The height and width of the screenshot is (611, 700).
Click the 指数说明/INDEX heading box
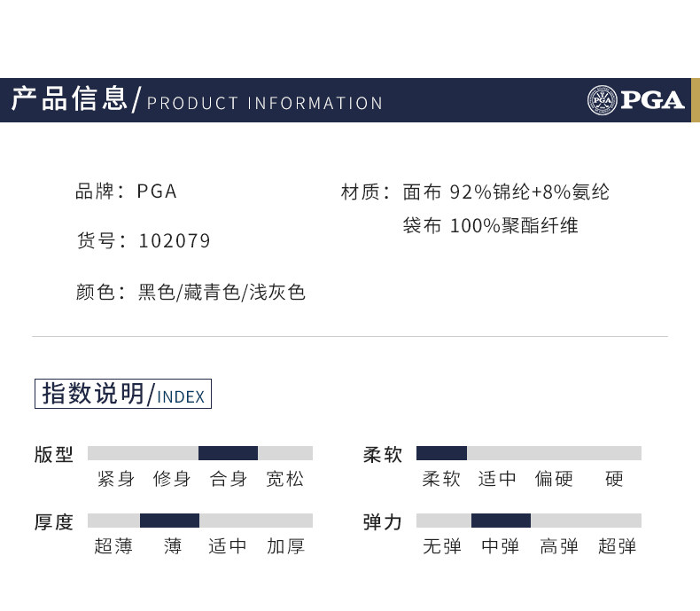(123, 394)
